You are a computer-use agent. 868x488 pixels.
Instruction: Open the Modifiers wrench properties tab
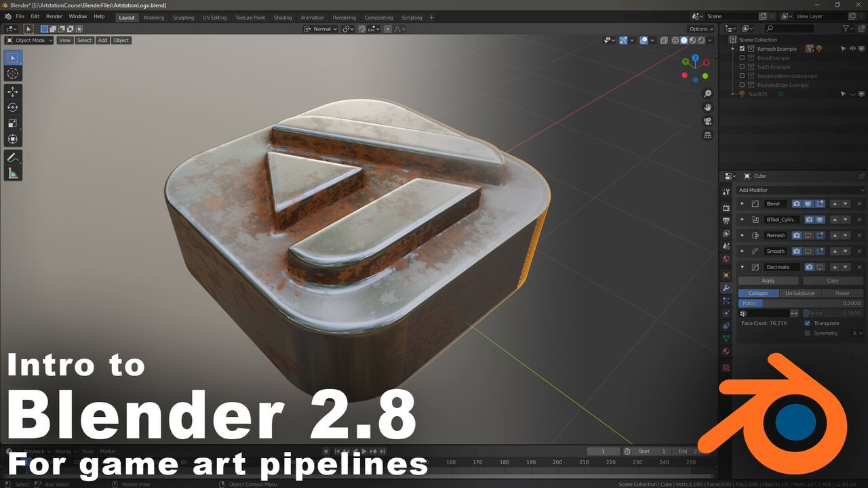pyautogui.click(x=726, y=288)
